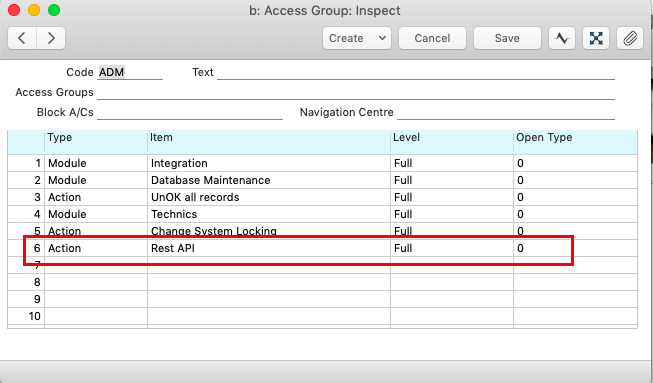Select the Rest API item cell

click(x=269, y=248)
